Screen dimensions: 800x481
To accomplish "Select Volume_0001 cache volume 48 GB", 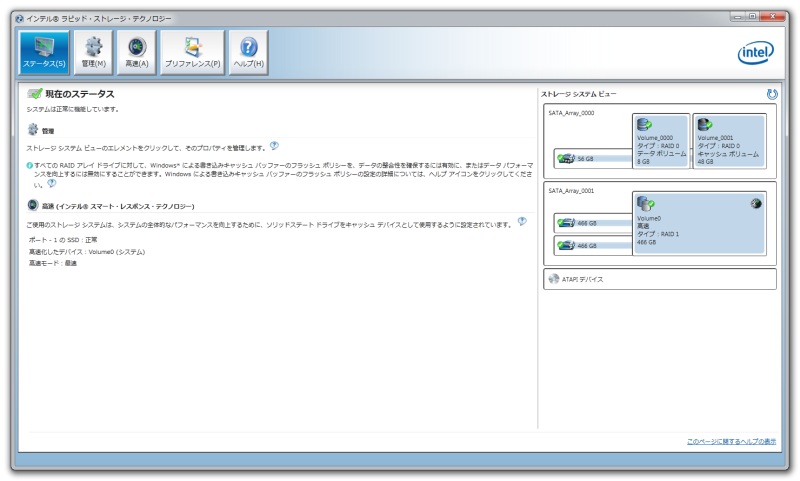I will (730, 141).
